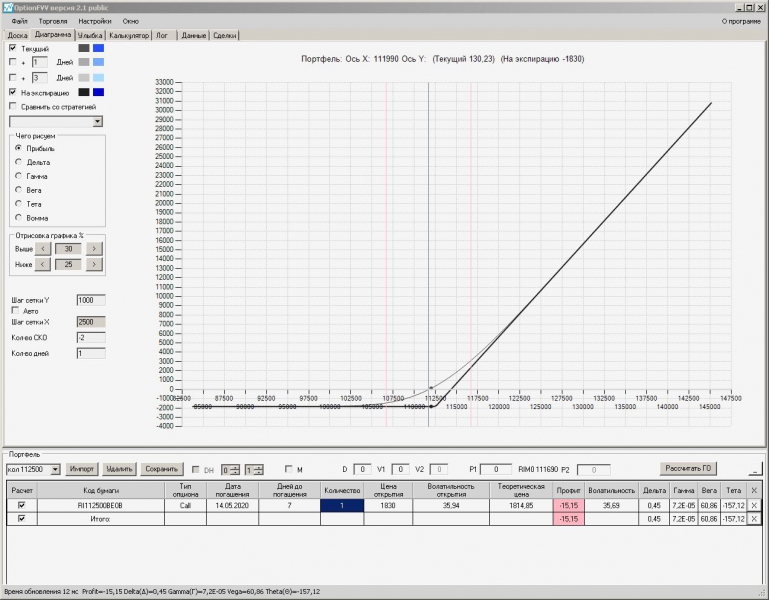Click the X in the Итого row
The height and width of the screenshot is (600, 769).
pos(755,519)
